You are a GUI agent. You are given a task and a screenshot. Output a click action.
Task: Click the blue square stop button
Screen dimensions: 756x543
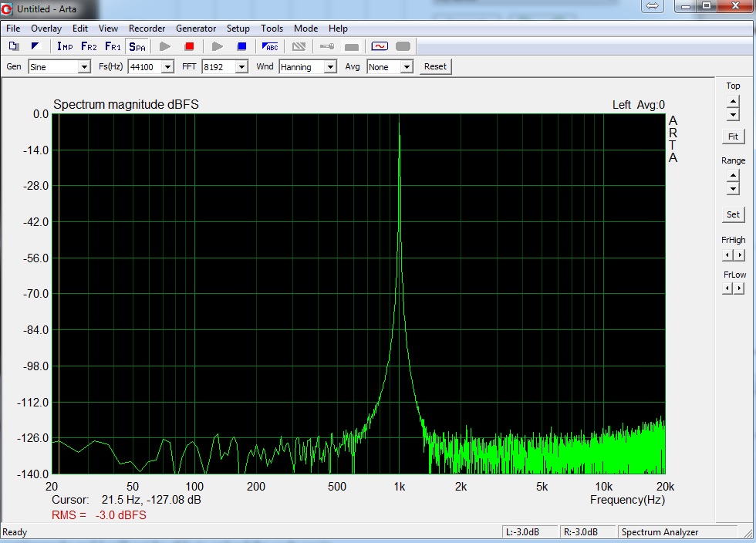(241, 46)
